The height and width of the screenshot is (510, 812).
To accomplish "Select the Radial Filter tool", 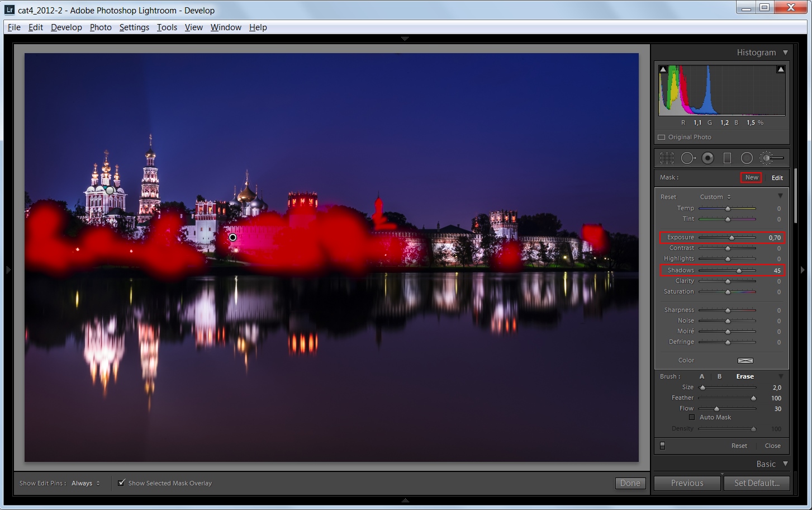I will pos(747,158).
